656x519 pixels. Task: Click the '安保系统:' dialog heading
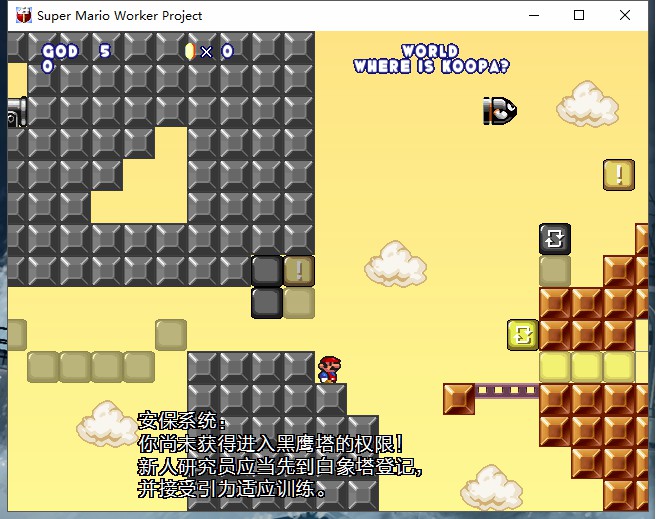pyautogui.click(x=182, y=421)
